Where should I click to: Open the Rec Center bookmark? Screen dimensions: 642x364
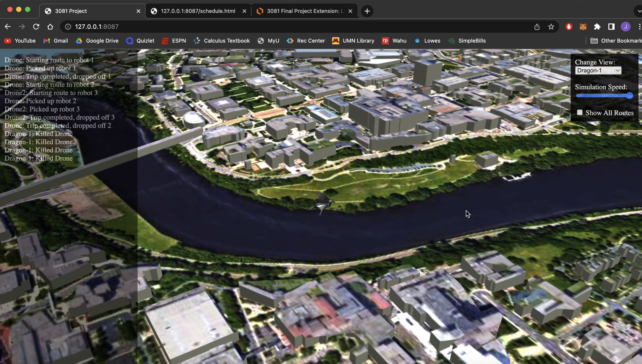pos(306,41)
